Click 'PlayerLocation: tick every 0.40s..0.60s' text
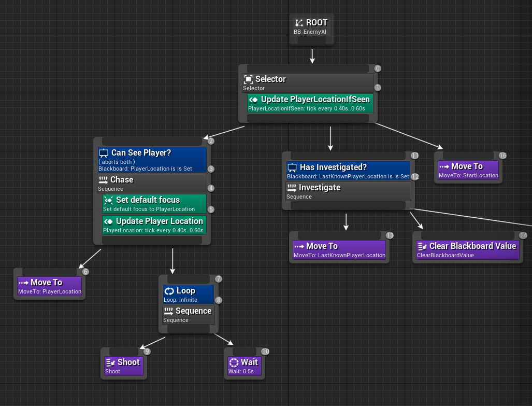 point(153,230)
